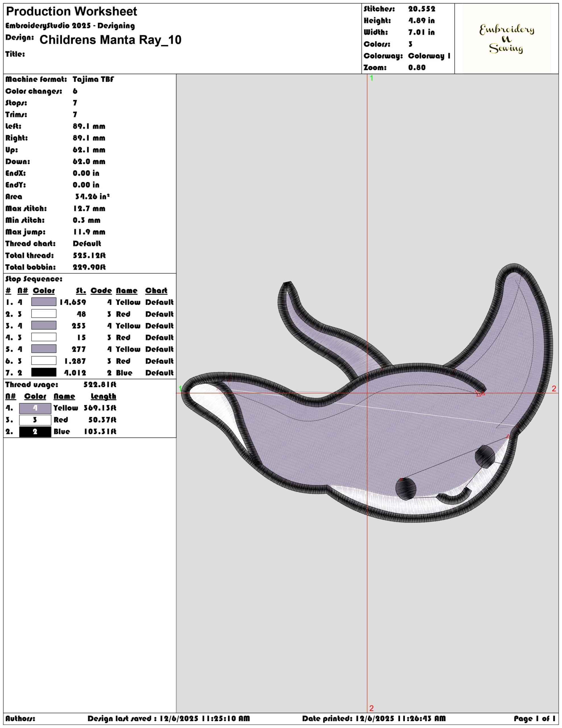Click the area value 34.26 in²

click(92, 196)
